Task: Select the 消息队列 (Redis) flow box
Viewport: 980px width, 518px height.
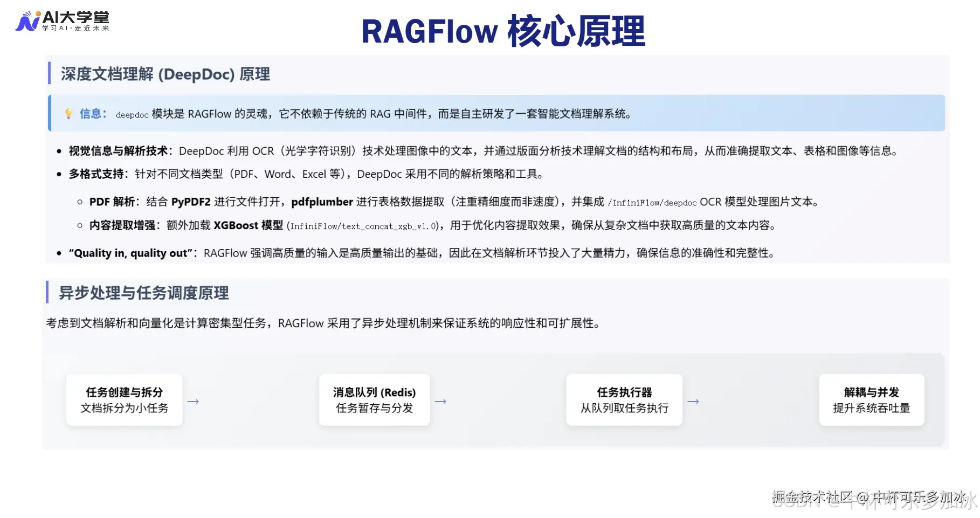Action: coord(374,400)
